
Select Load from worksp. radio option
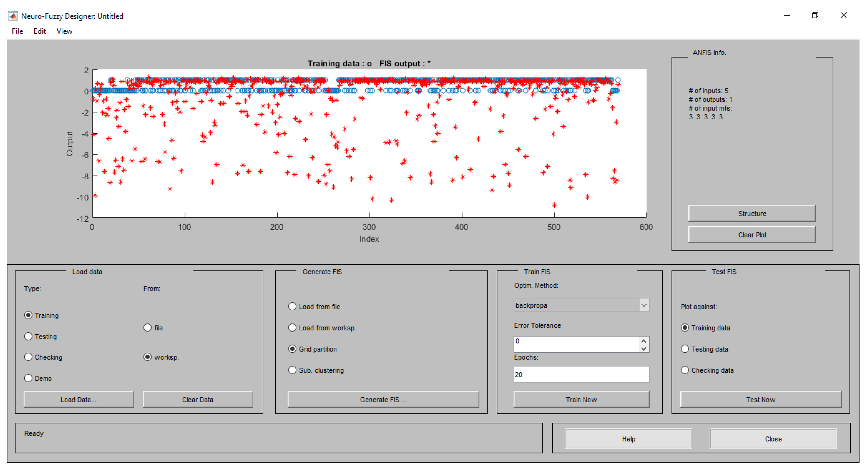292,327
